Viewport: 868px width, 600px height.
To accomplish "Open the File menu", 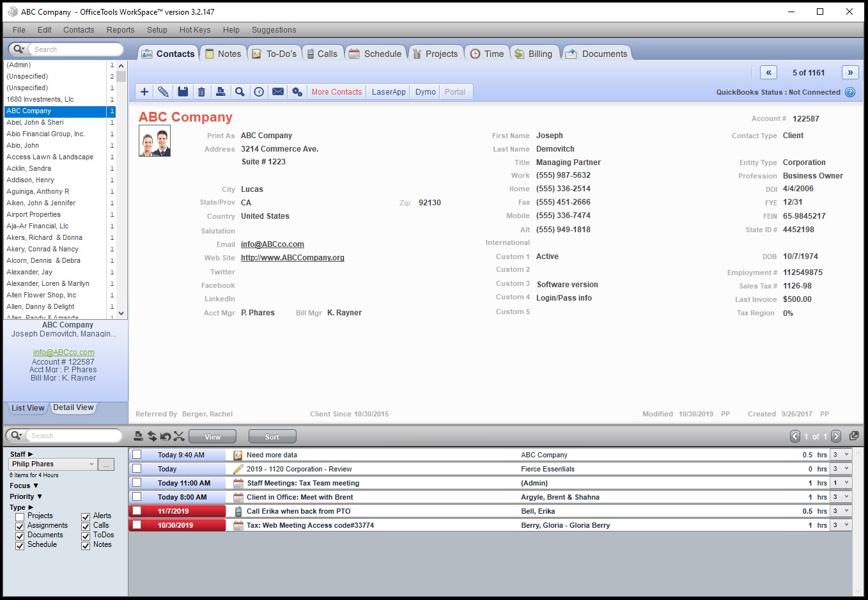I will point(19,30).
